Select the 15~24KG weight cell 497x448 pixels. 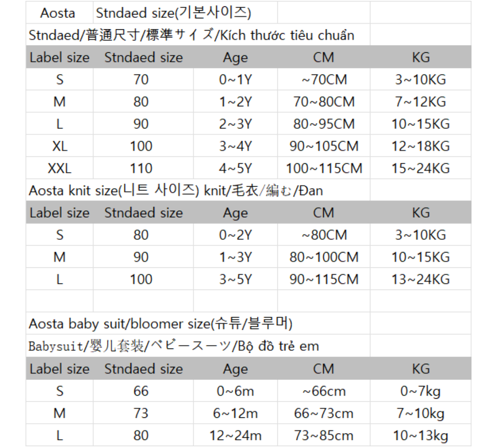click(421, 168)
